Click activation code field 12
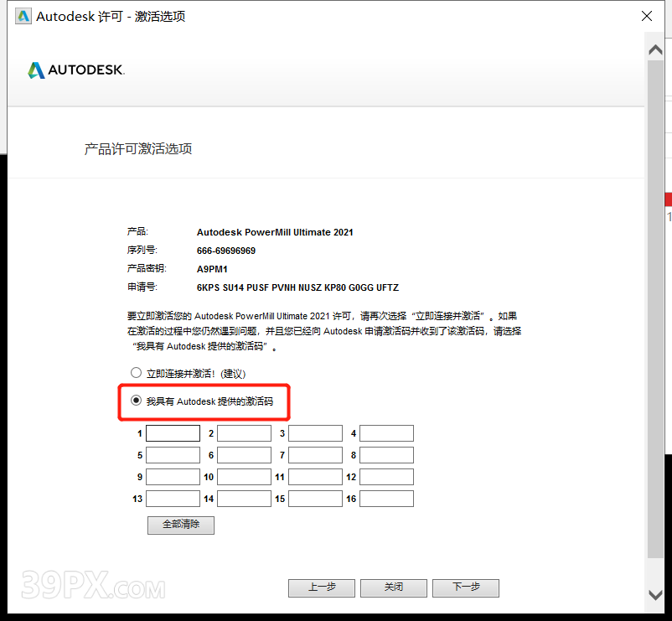 click(386, 477)
